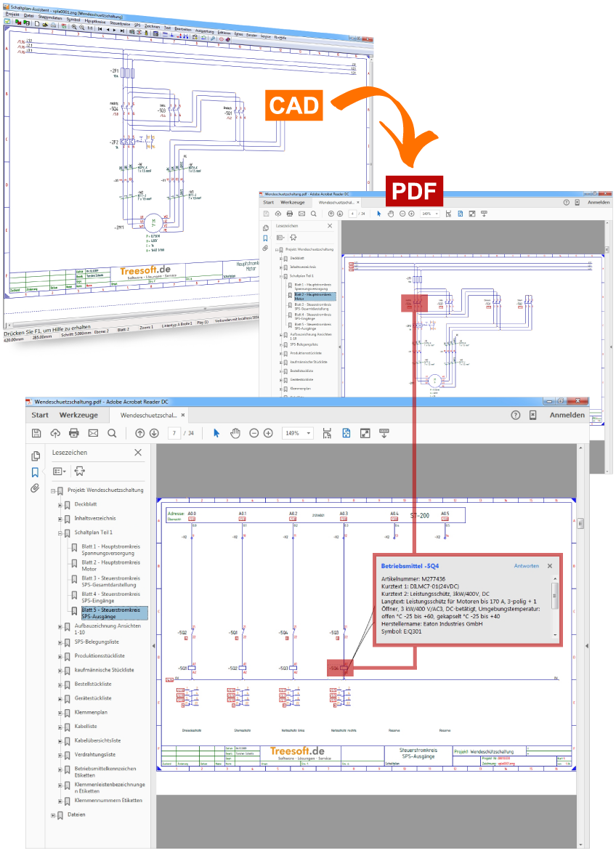Open the 149% zoom level dropdown
The height and width of the screenshot is (853, 616).
[308, 433]
